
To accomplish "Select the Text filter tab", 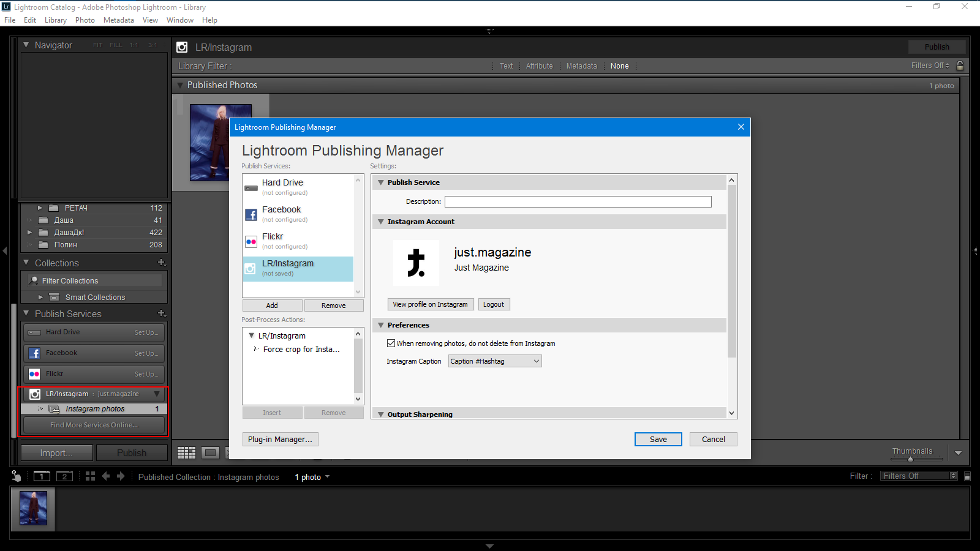I will tap(507, 66).
